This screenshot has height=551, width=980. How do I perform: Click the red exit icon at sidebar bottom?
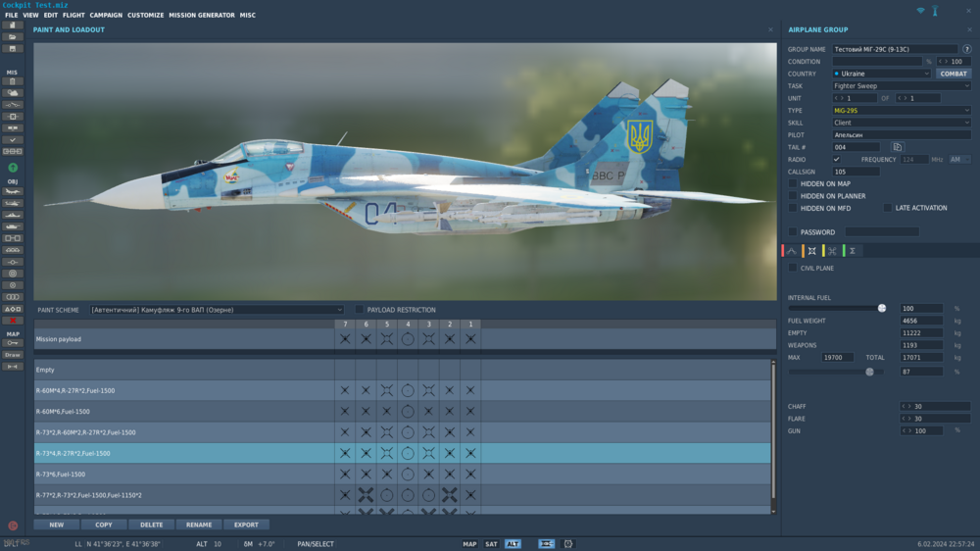pyautogui.click(x=13, y=526)
